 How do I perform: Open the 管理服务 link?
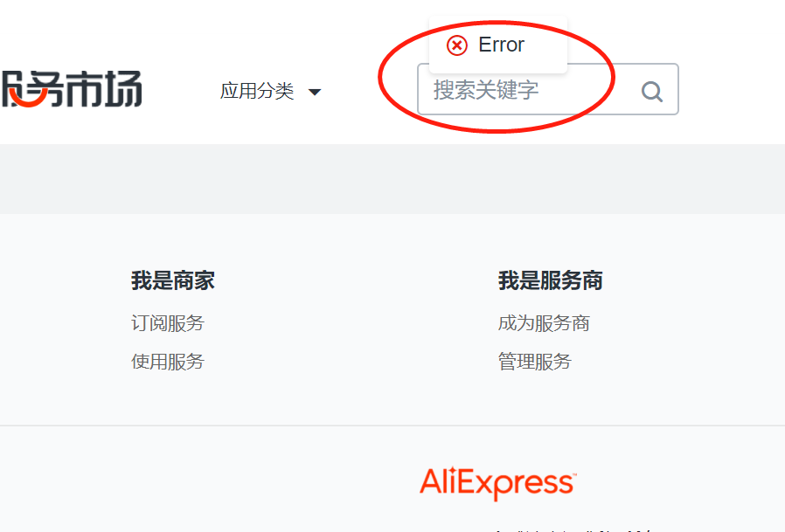click(x=535, y=362)
